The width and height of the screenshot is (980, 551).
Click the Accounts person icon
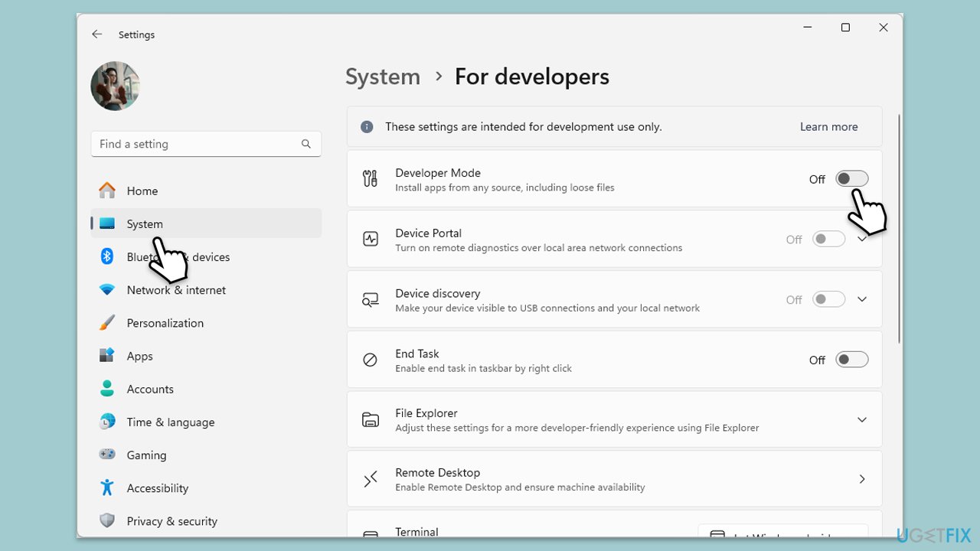107,388
